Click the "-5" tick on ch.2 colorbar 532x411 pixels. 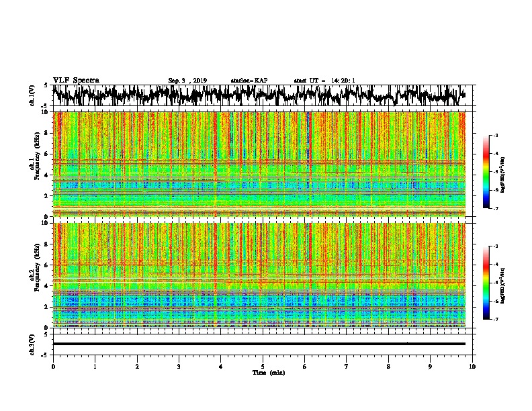[496, 283]
